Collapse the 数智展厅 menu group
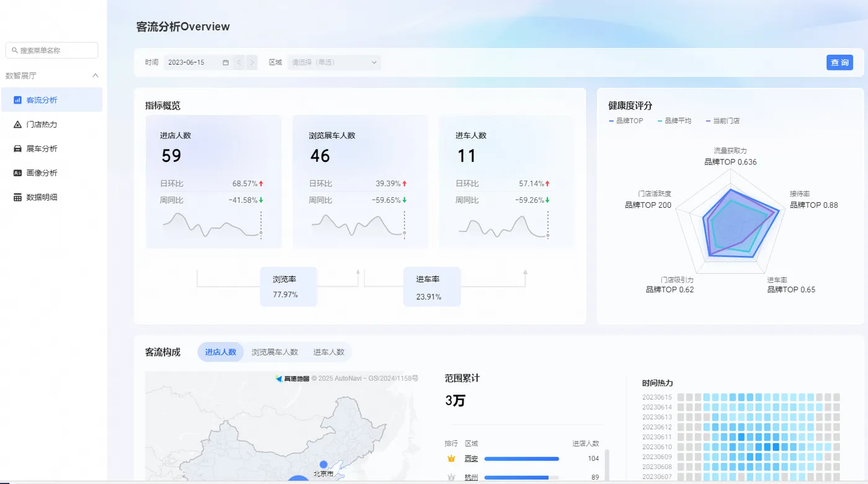 pos(95,76)
